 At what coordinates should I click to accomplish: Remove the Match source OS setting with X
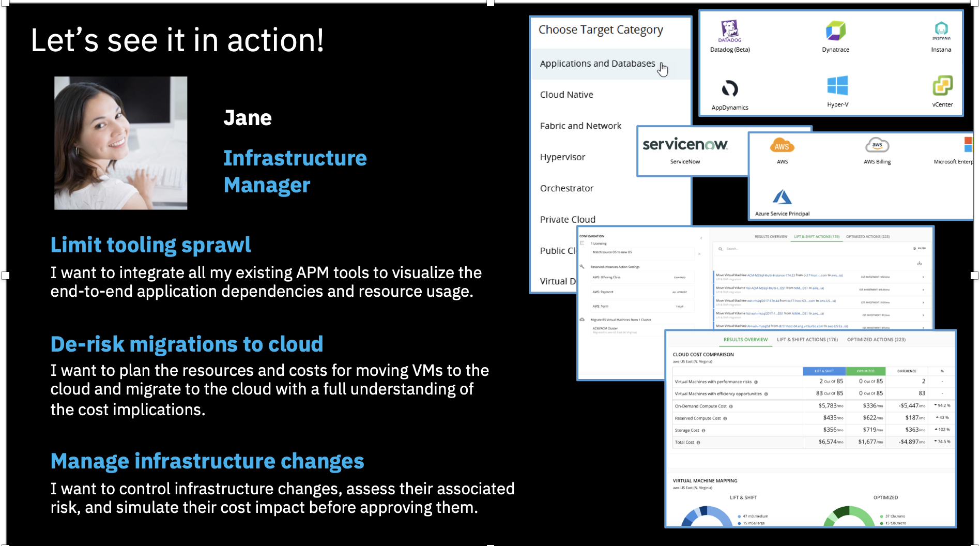[699, 254]
